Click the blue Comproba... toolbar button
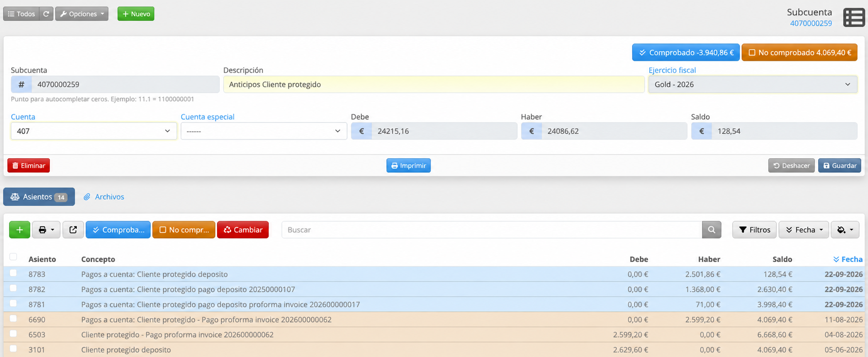 118,230
